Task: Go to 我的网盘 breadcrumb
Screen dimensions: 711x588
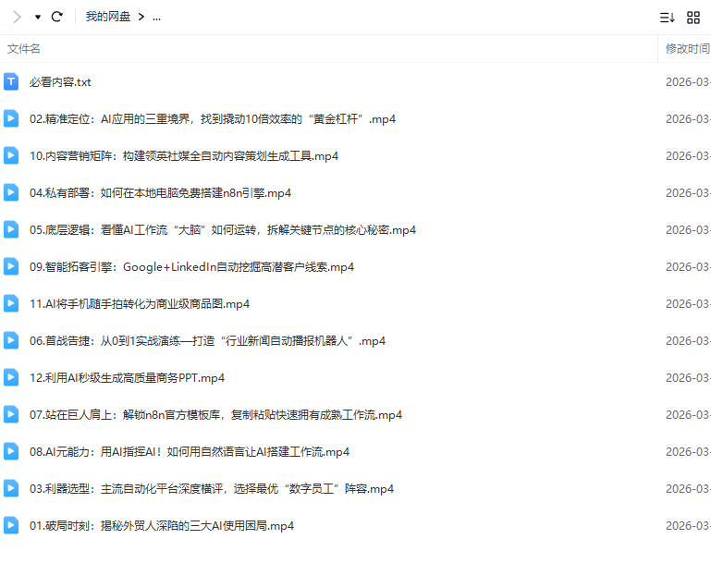Action: [107, 17]
